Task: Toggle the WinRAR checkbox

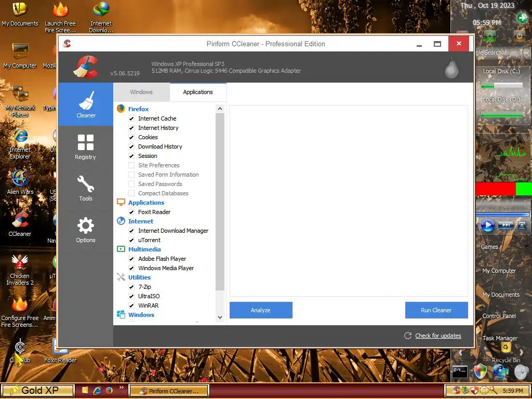Action: click(131, 305)
